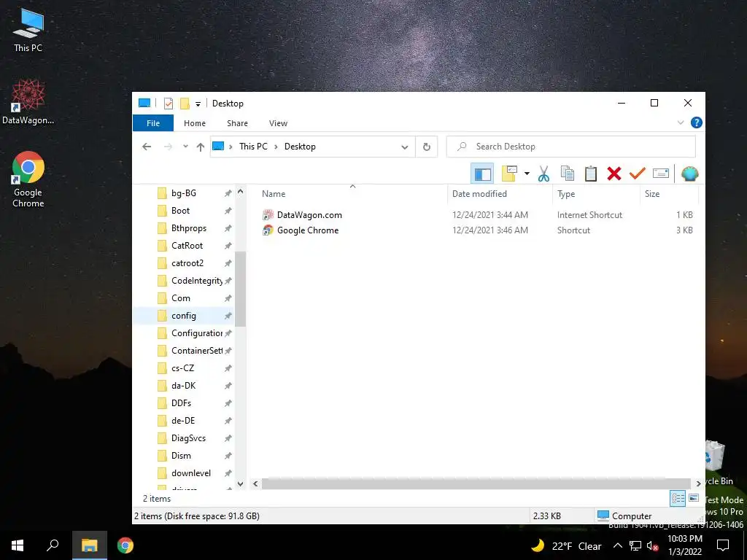Click the Up one level arrow
The image size is (747, 560).
201,147
